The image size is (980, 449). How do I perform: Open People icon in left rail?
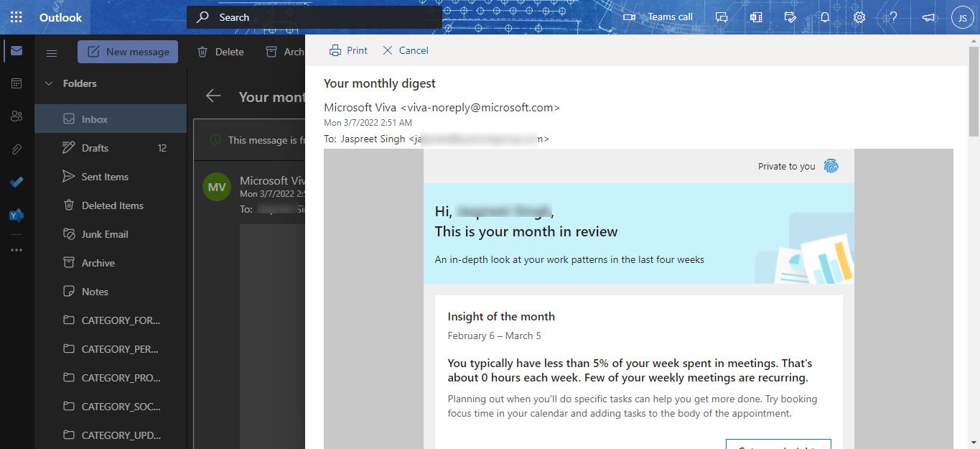[x=17, y=116]
